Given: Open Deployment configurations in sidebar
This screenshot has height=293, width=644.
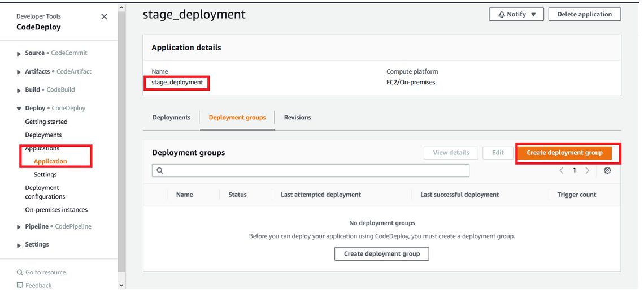Looking at the screenshot, I should click(45, 192).
